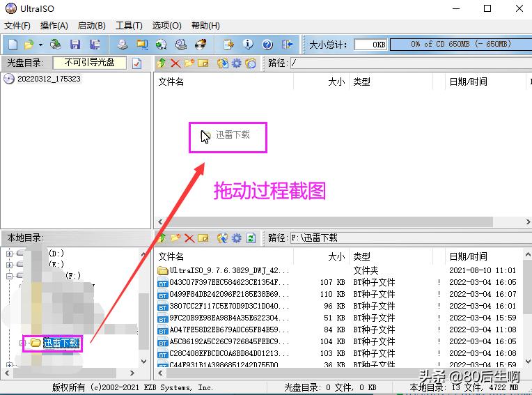Click green Refresh icon in local directory toolbar

click(251, 238)
